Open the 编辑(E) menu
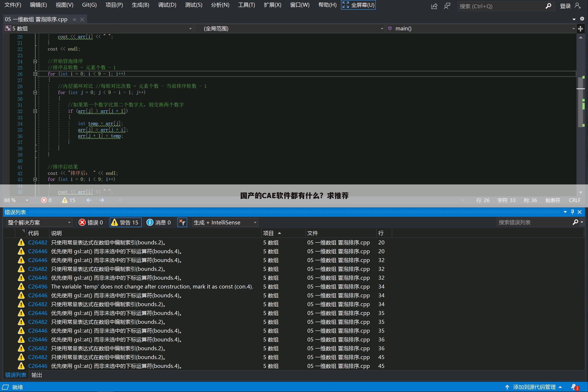 point(38,5)
